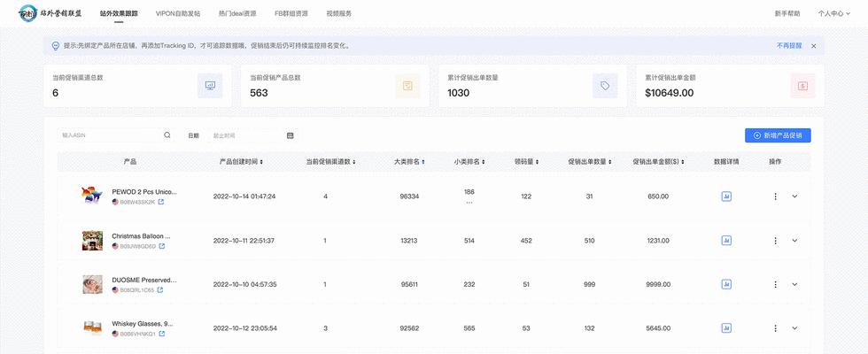Image resolution: width=868 pixels, height=354 pixels.
Task: Open external link icon in DUOSME row
Action: (160, 290)
